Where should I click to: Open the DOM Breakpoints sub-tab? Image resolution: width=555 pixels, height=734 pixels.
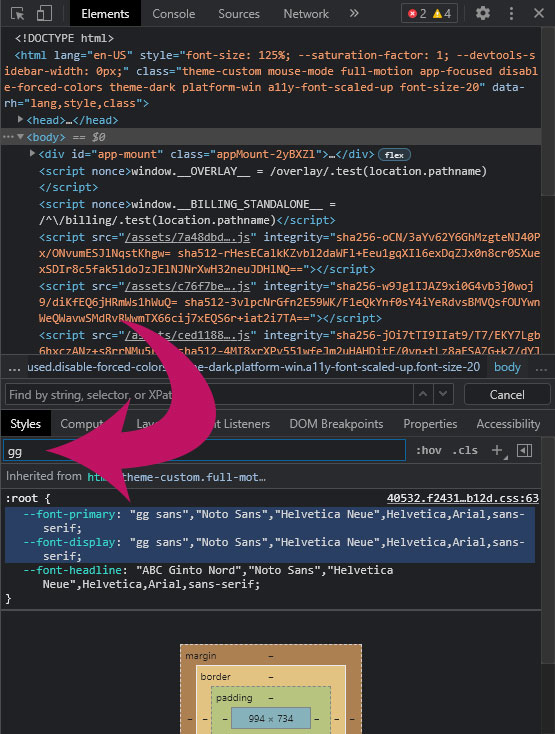(x=336, y=424)
